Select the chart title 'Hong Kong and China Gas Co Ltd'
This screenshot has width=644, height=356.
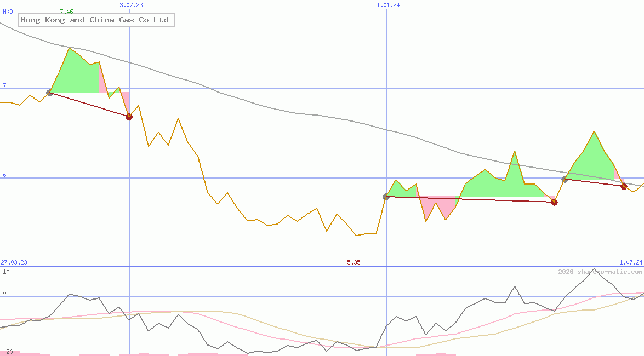pyautogui.click(x=95, y=20)
